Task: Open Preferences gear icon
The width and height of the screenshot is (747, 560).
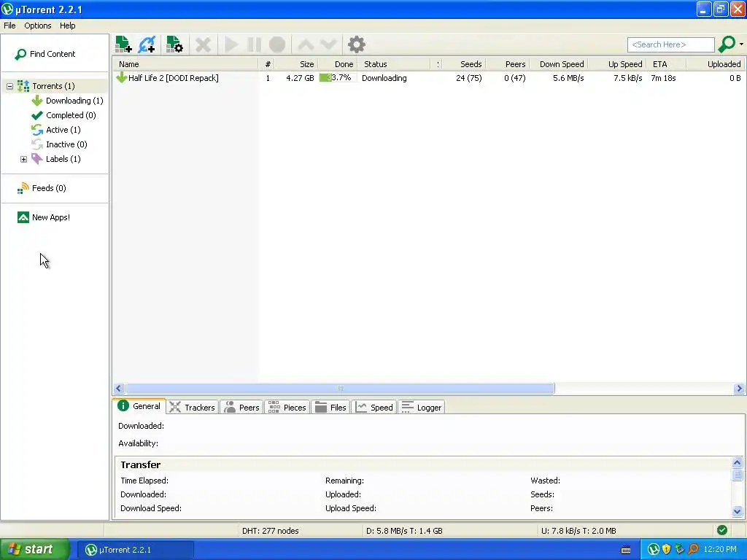Action: pyautogui.click(x=356, y=44)
